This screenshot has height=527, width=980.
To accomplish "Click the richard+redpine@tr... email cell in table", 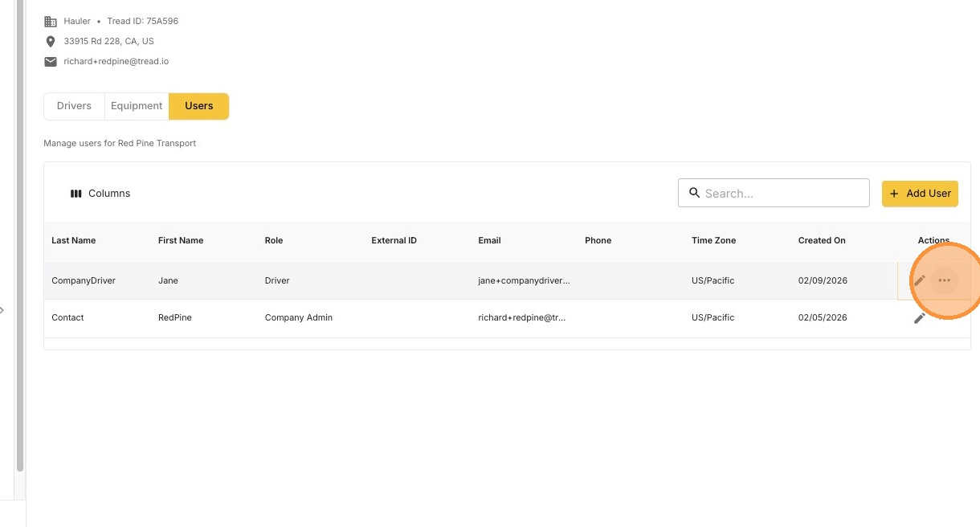I will [522, 317].
